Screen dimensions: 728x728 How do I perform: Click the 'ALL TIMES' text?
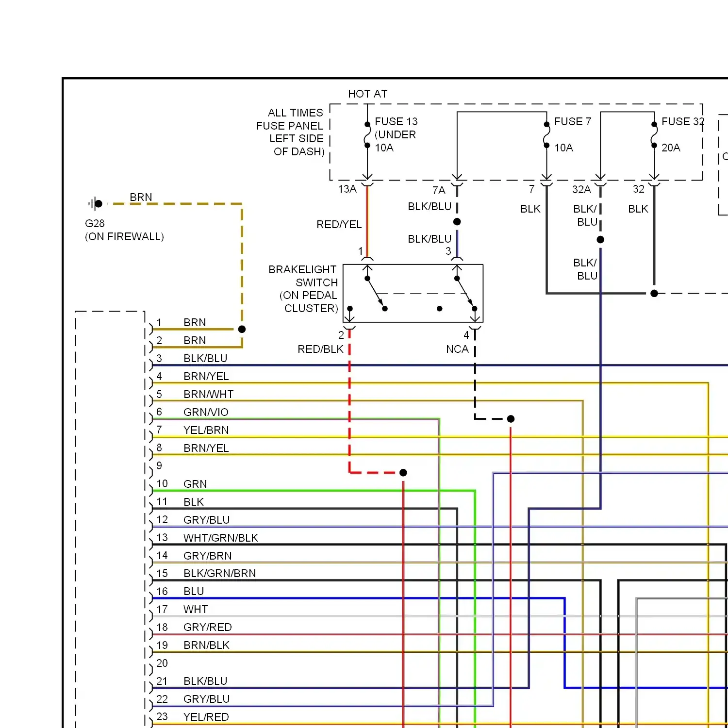point(295,113)
